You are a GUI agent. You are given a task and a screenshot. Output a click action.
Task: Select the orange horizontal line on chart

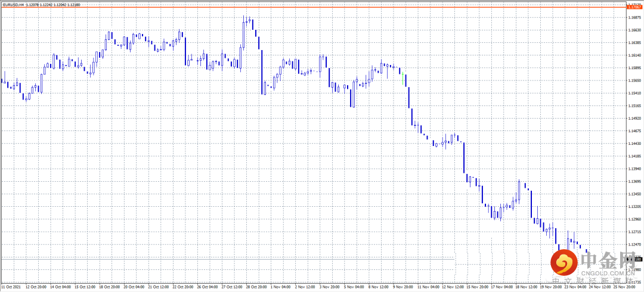coord(313,7)
